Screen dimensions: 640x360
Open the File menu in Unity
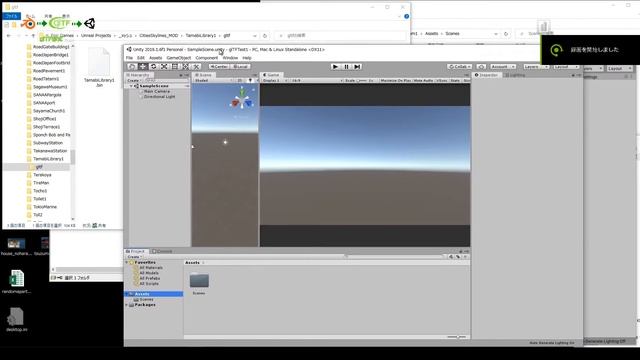coord(129,58)
